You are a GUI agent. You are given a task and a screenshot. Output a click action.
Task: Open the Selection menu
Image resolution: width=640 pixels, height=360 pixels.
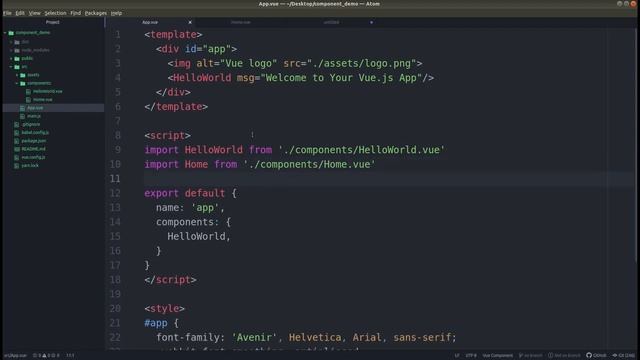[x=55, y=13]
